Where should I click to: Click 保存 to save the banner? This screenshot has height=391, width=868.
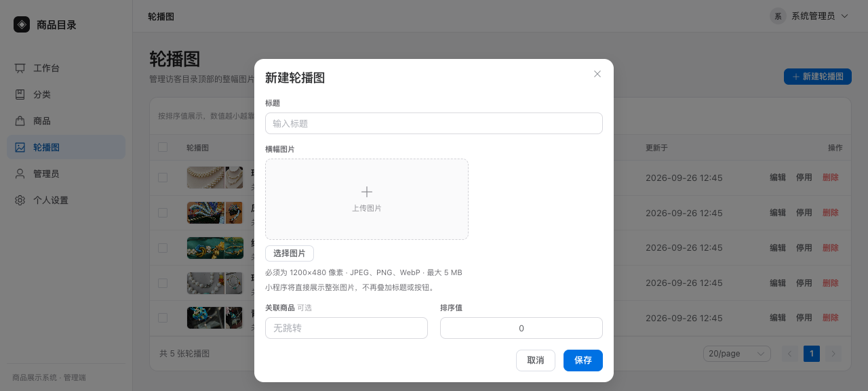coord(583,361)
